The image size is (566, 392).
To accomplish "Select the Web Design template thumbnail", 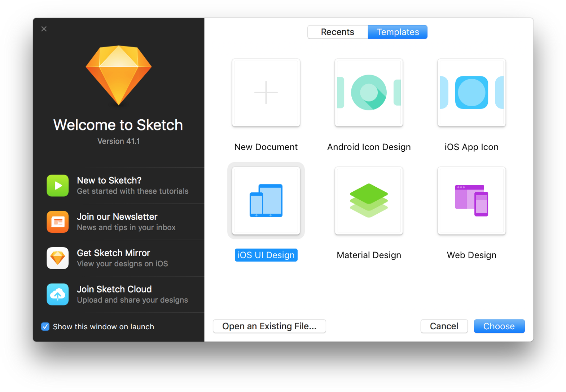I will tap(471, 201).
